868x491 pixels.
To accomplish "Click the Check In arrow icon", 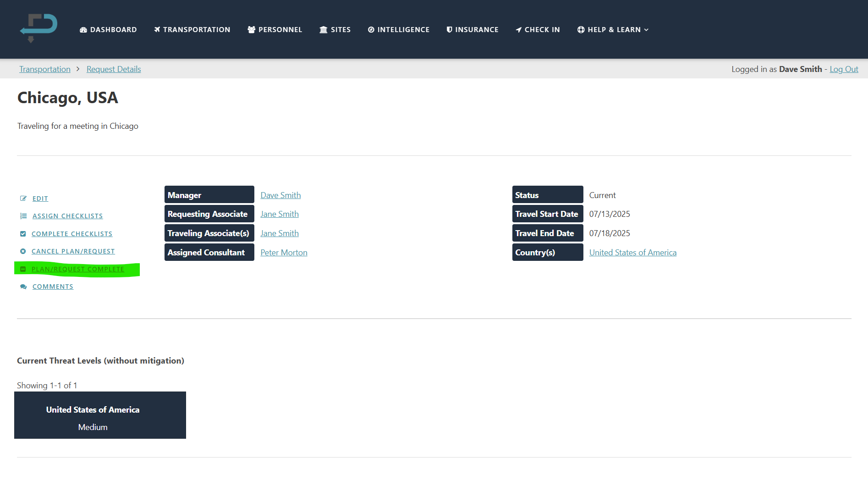I will pyautogui.click(x=519, y=30).
